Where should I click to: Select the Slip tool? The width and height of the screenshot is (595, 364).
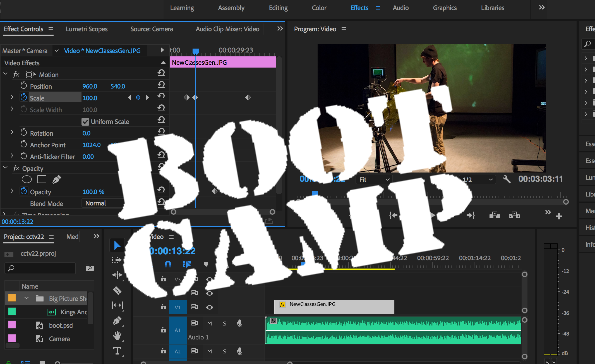pyautogui.click(x=117, y=305)
